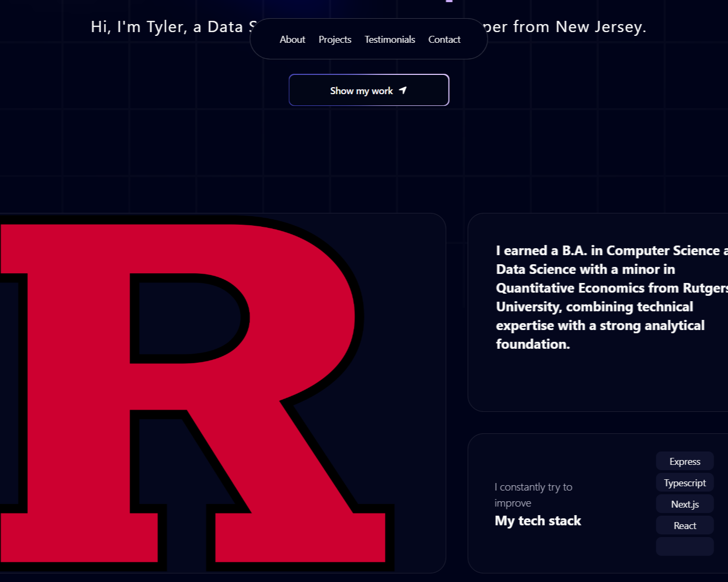Open the About section from navbar
Image resolution: width=728 pixels, height=582 pixels.
(292, 40)
